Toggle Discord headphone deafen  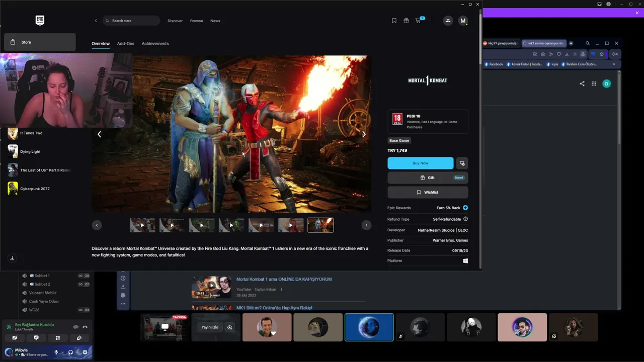70,352
